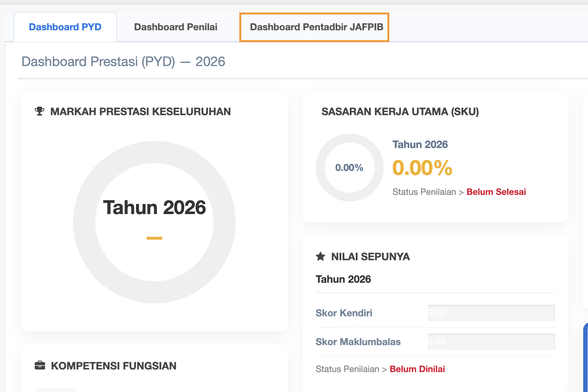Screen dimensions: 588x392
Task: Click the Kompetensi Fungsian section title
Action: tap(113, 366)
